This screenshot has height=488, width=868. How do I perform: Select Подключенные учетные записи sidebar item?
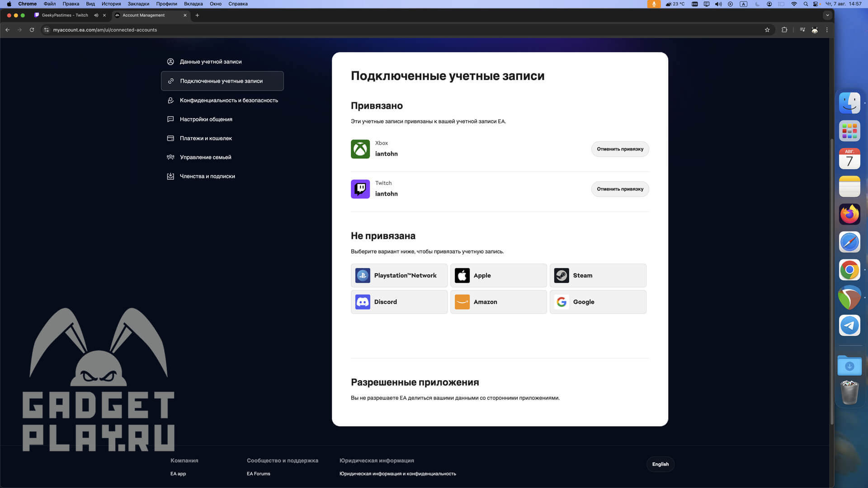click(x=222, y=81)
